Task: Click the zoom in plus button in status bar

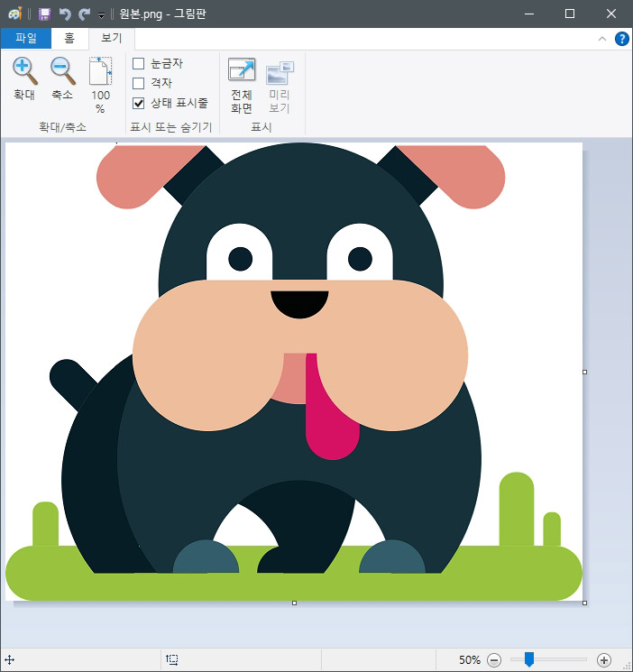Action: 604,660
